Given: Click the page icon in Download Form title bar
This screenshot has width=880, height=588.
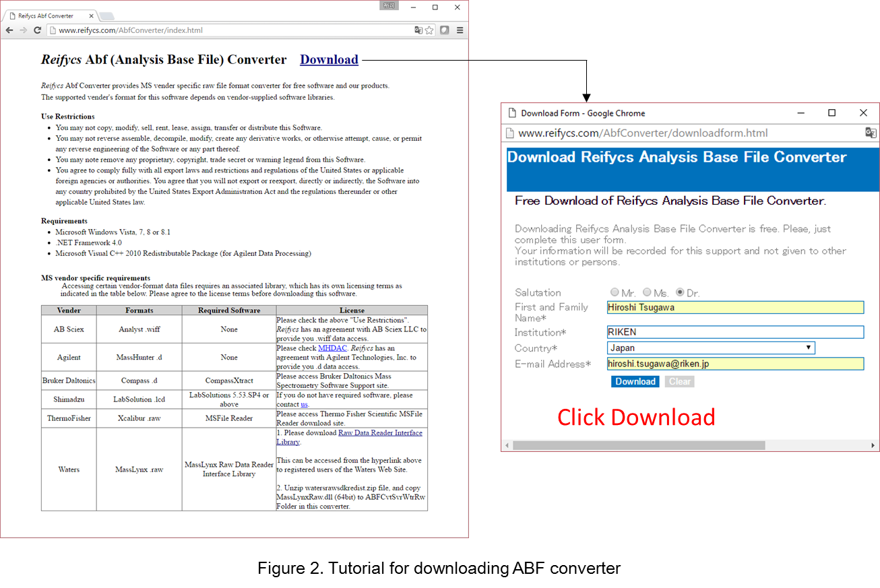Looking at the screenshot, I should [512, 113].
